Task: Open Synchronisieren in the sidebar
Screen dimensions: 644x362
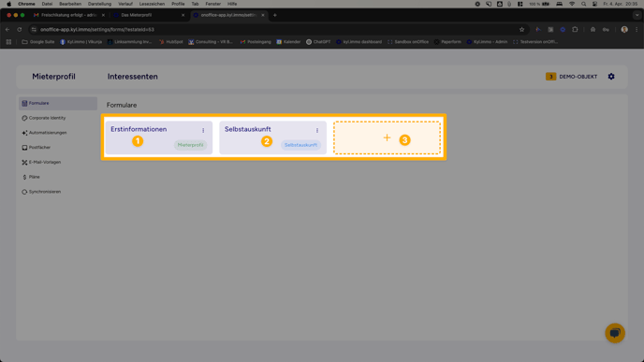Action: tap(41, 192)
